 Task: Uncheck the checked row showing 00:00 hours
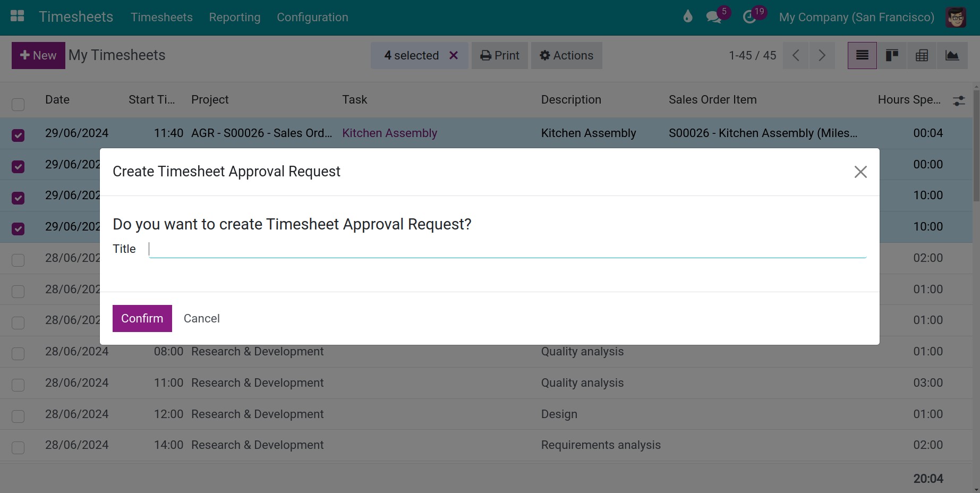18,167
